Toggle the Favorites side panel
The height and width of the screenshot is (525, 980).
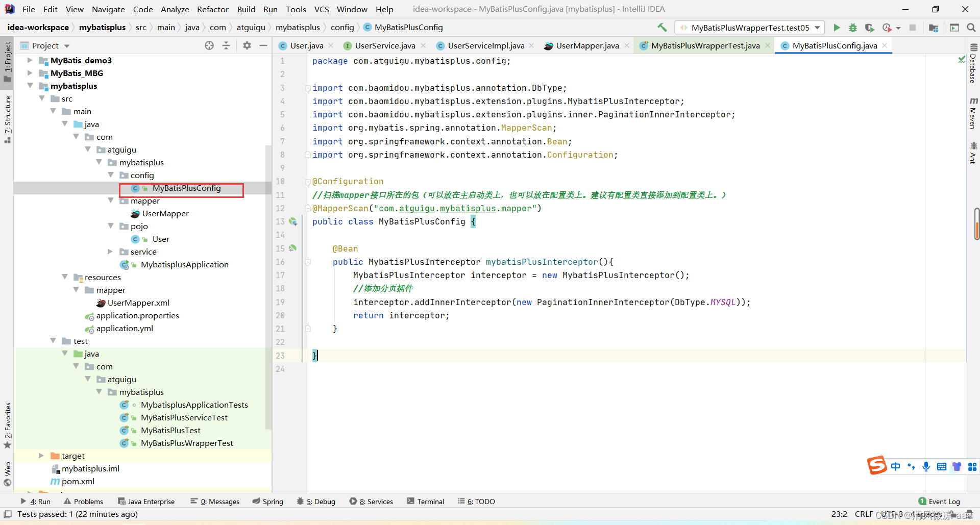8,424
